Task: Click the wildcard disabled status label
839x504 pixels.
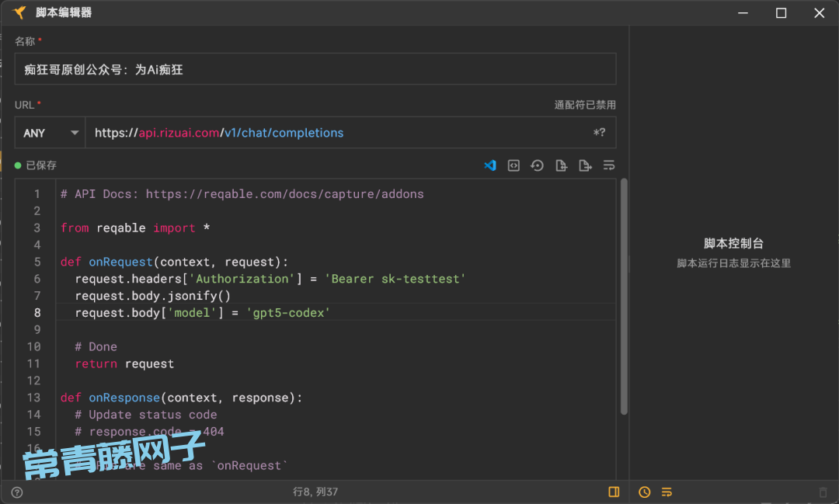Action: click(584, 105)
